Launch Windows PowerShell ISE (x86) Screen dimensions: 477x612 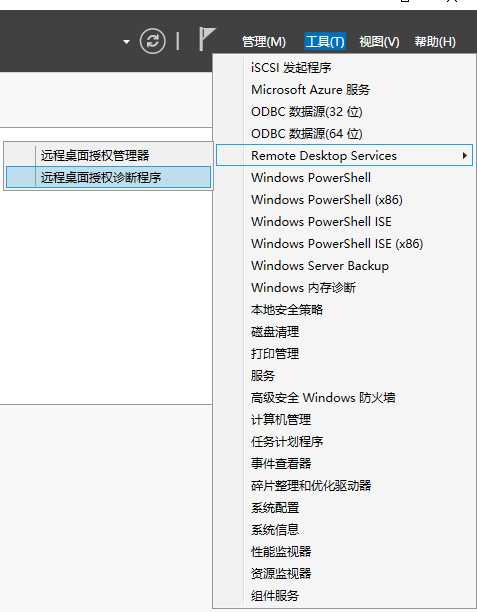click(x=337, y=244)
